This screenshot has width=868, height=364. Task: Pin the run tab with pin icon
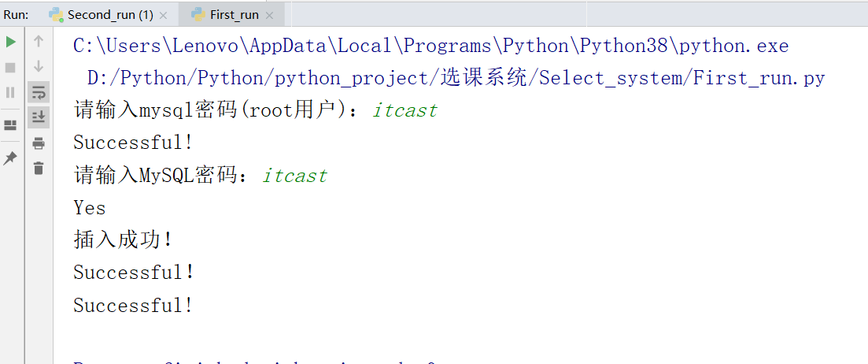(10, 158)
